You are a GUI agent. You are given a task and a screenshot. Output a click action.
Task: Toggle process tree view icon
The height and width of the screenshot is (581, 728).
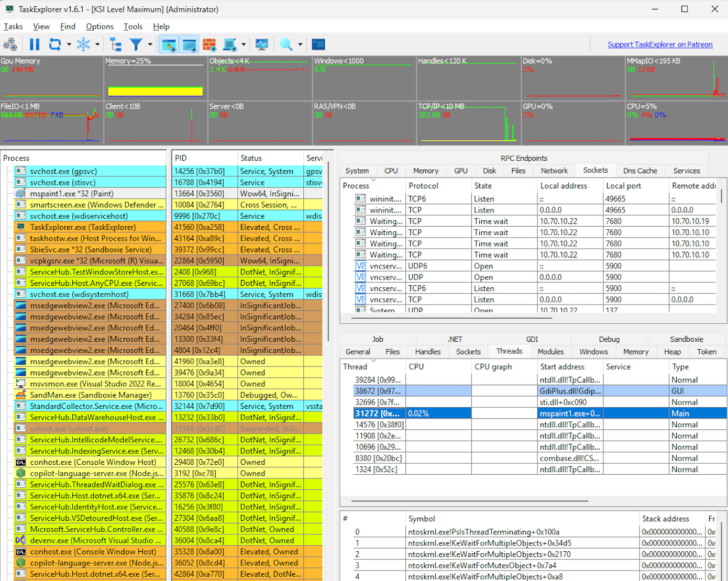tap(116, 44)
